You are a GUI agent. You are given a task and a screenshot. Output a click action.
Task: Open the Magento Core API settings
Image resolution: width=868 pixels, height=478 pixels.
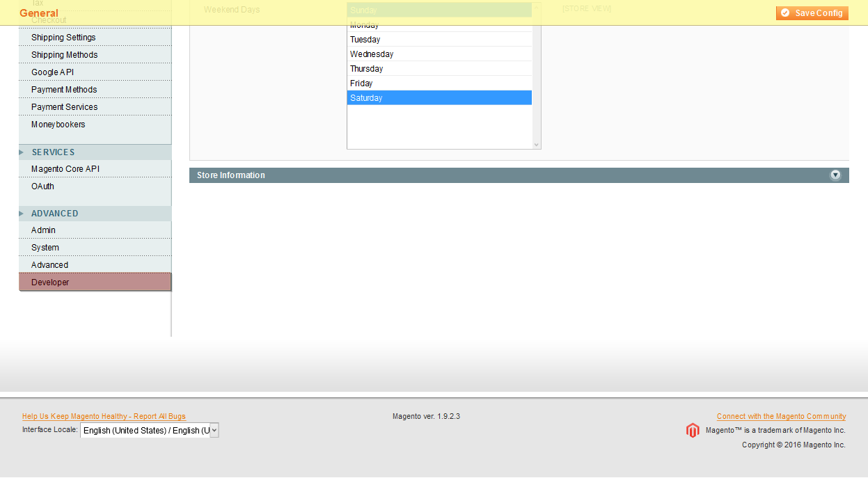tap(95, 169)
